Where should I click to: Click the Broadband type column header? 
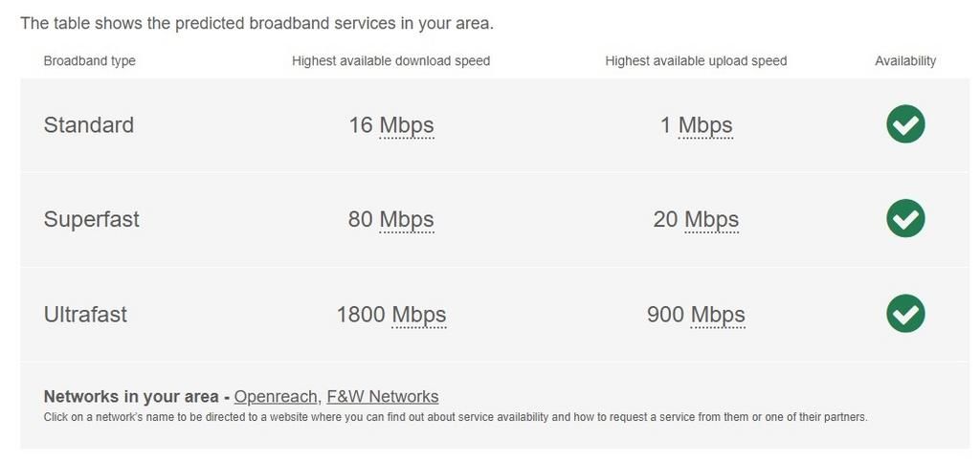(90, 61)
